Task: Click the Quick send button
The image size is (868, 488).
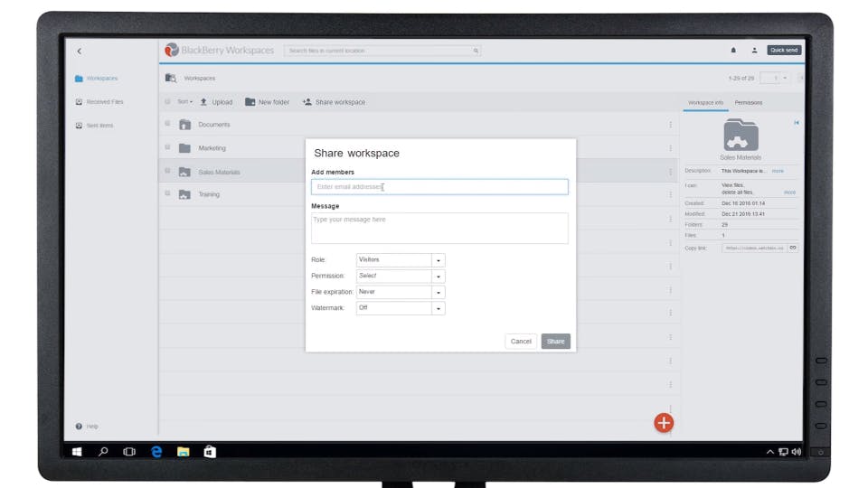Action: click(x=784, y=51)
